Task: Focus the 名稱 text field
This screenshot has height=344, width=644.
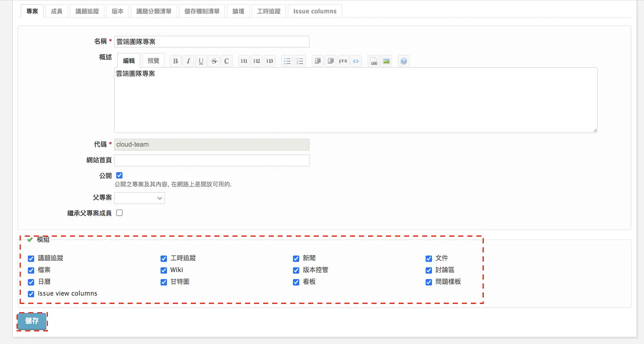Action: coord(212,41)
